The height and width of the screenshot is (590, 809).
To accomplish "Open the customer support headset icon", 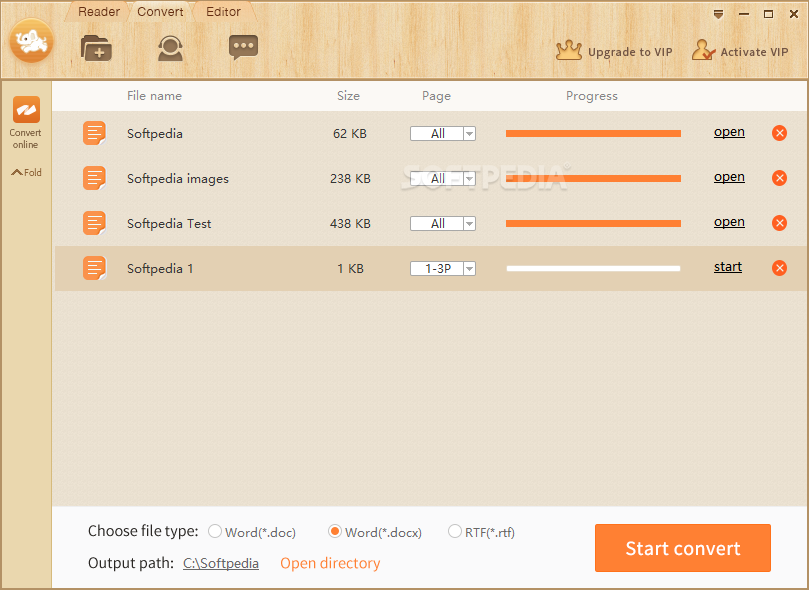I will 170,48.
